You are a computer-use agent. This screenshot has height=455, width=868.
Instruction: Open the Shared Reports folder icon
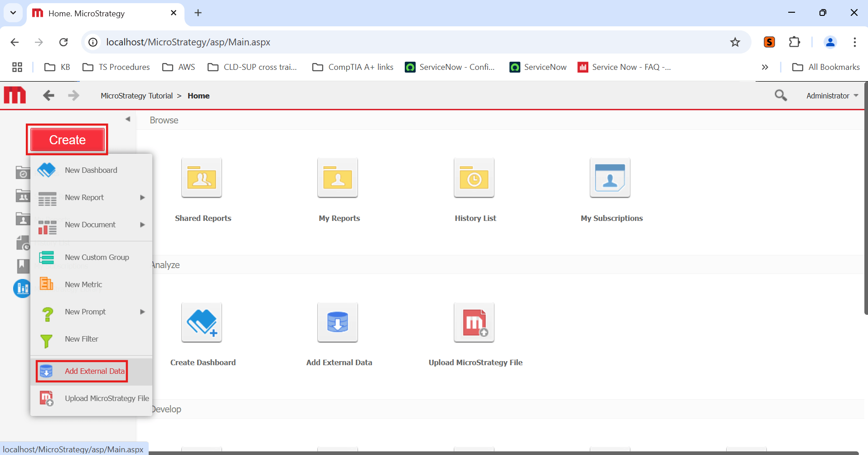202,178
